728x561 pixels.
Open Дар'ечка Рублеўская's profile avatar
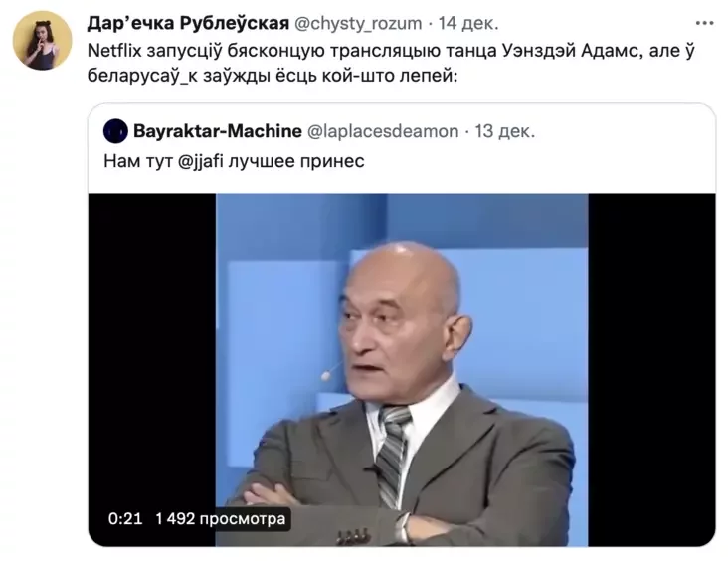(42, 41)
